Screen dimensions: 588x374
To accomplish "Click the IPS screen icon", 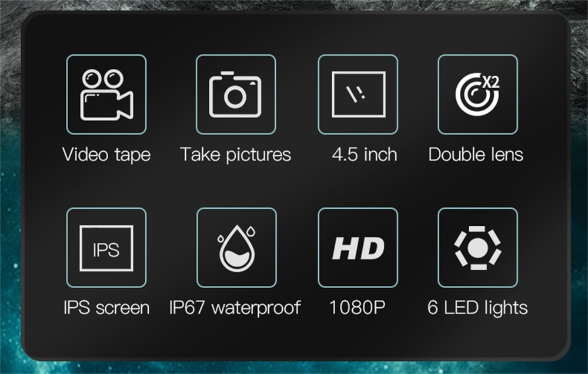I will click(x=106, y=248).
